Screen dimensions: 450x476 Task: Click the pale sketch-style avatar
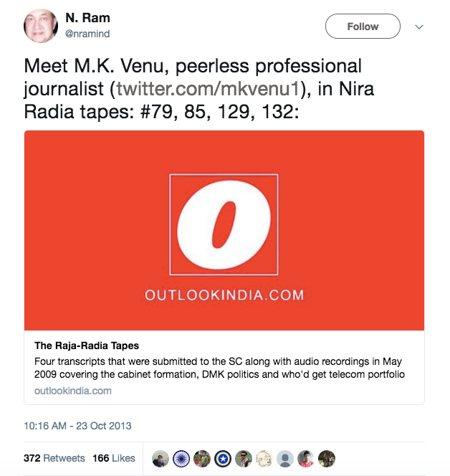coord(265,459)
